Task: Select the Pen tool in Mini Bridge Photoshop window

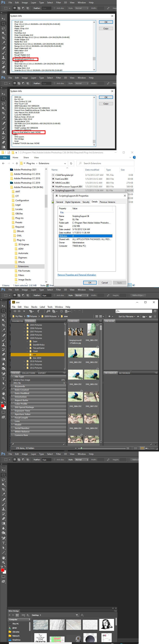Action: 3,538
